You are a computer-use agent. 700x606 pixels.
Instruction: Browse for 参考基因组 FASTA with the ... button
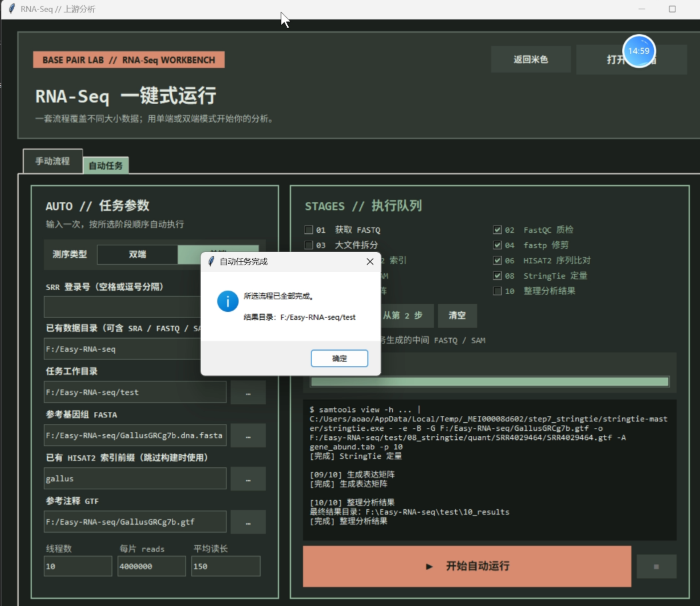click(x=248, y=435)
